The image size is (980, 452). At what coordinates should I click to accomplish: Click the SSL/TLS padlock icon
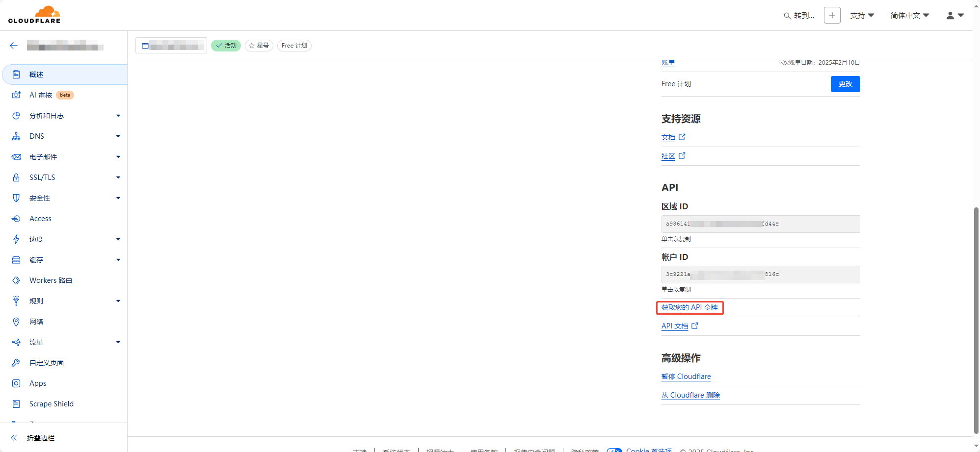(16, 177)
